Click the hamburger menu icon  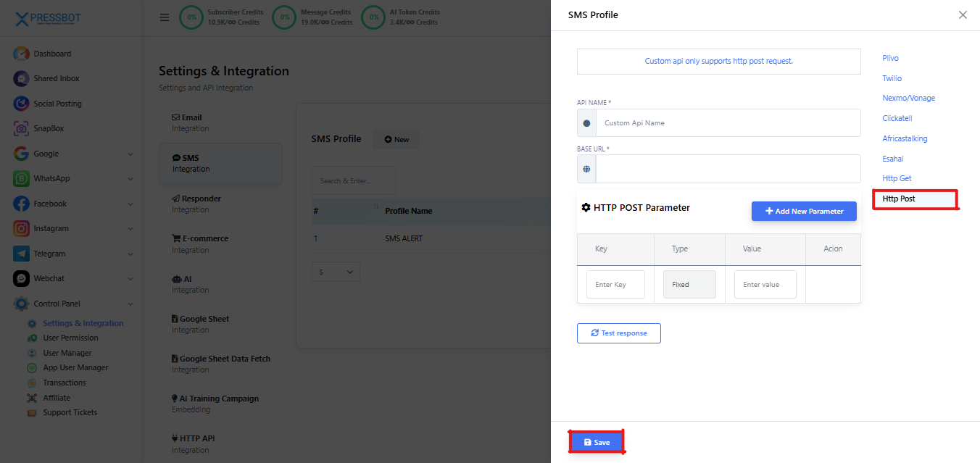[x=165, y=17]
